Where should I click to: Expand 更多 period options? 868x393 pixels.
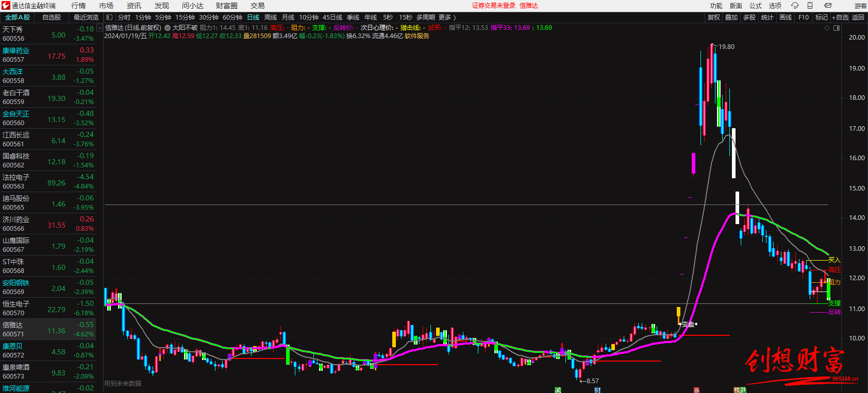[x=447, y=18]
